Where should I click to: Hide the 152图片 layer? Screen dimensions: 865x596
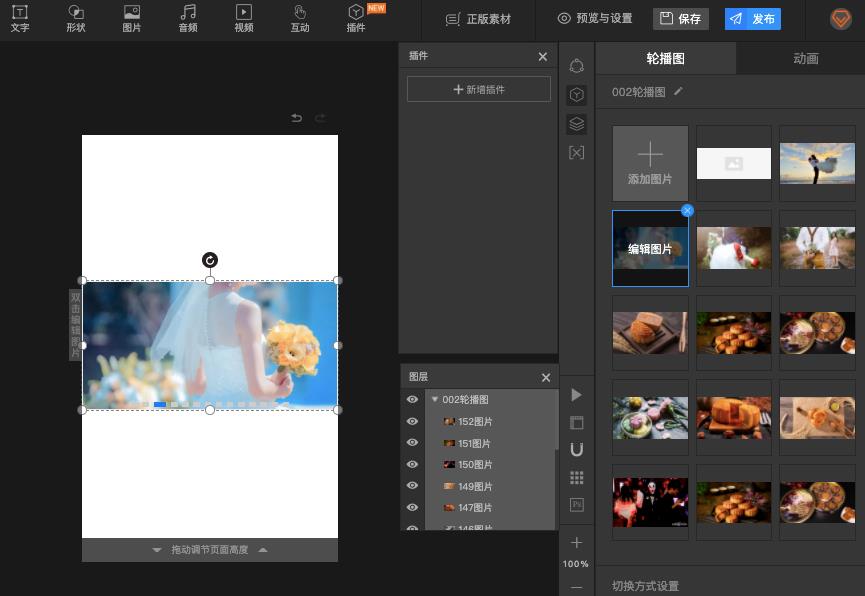click(412, 421)
